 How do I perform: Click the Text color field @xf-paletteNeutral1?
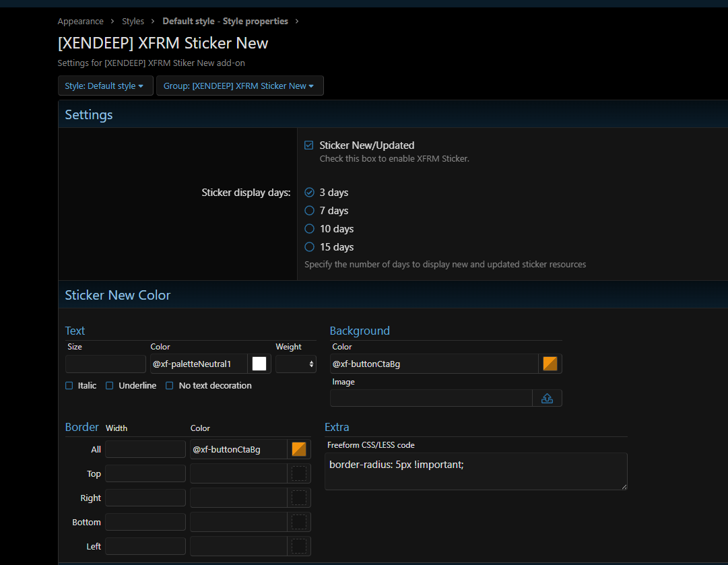coord(199,364)
